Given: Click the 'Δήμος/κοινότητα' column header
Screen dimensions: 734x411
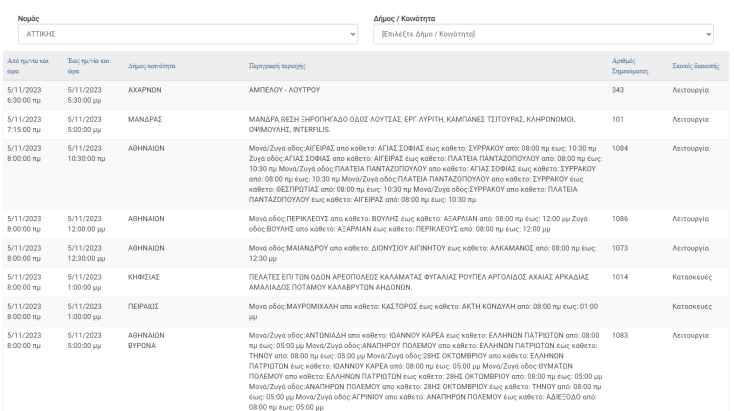Looking at the screenshot, I should tap(152, 66).
